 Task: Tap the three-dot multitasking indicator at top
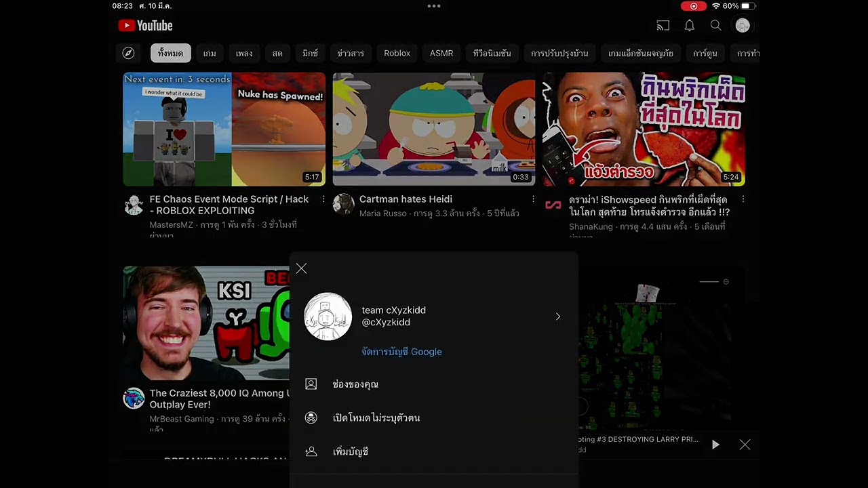point(434,6)
